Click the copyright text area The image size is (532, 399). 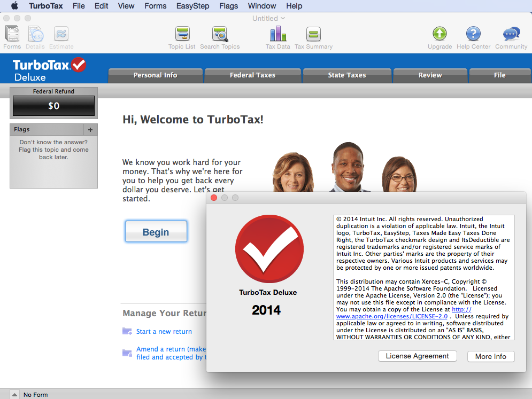[424, 277]
